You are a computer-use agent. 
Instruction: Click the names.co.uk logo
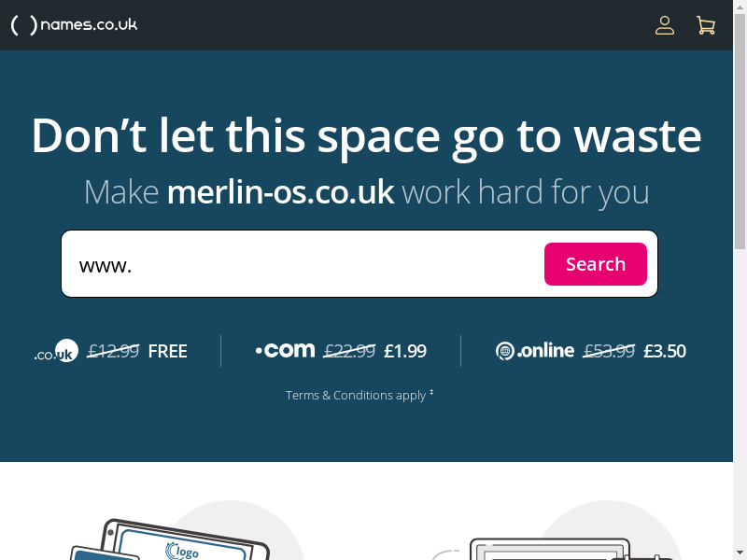pyautogui.click(x=74, y=25)
